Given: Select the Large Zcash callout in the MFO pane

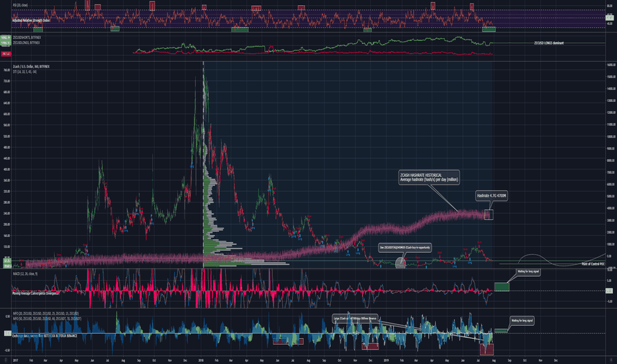Looking at the screenshot, I should point(356,318).
